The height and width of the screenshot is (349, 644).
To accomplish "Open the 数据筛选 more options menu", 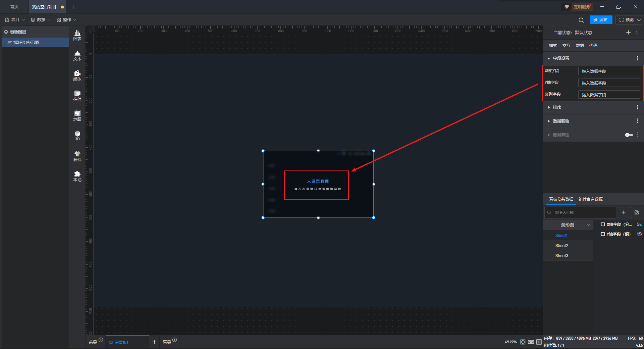I will tap(637, 135).
